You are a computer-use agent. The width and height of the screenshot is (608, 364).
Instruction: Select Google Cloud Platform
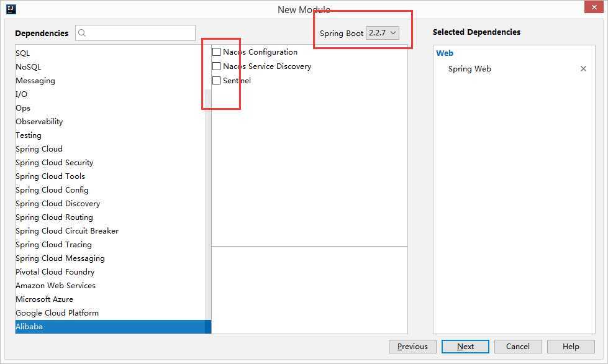(x=110, y=313)
